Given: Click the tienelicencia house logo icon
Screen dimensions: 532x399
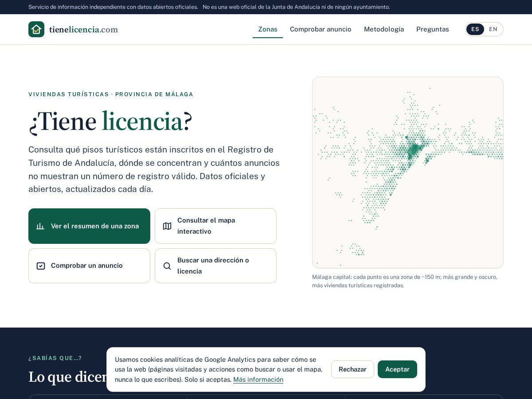Looking at the screenshot, I should 36,29.
